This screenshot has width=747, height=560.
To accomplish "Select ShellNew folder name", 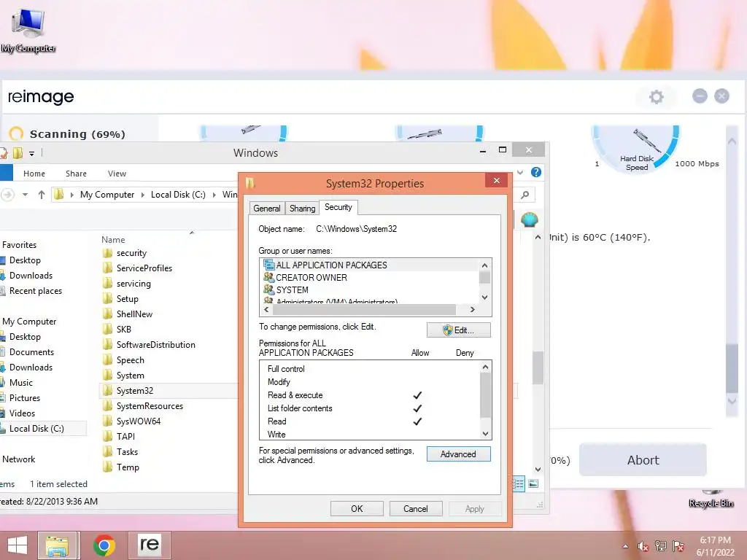I will tap(134, 314).
